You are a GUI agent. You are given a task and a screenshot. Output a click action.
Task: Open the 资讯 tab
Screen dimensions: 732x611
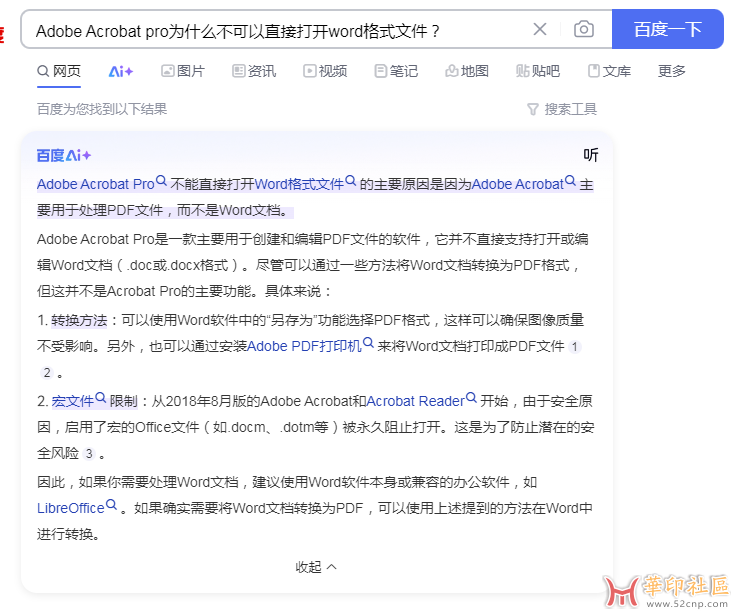coord(254,71)
